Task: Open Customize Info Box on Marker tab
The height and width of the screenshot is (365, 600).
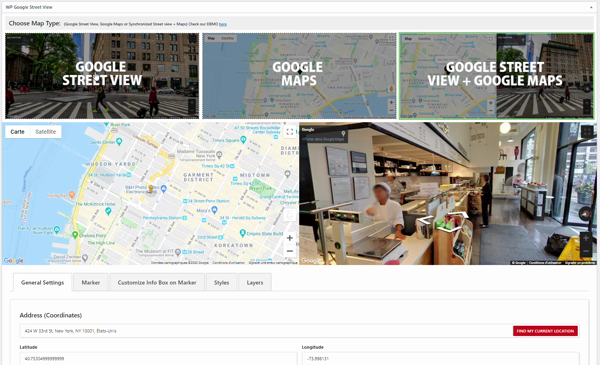Action: point(157,282)
